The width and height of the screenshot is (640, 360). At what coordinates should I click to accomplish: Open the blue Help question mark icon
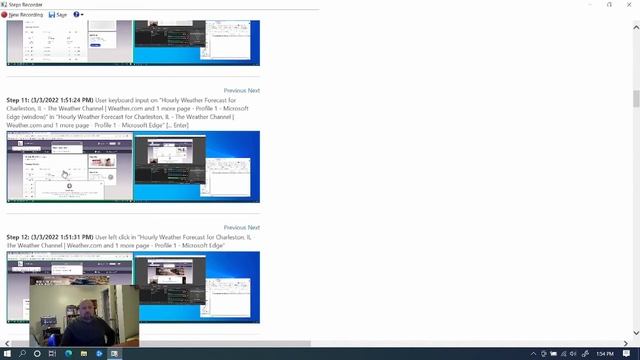(76, 14)
